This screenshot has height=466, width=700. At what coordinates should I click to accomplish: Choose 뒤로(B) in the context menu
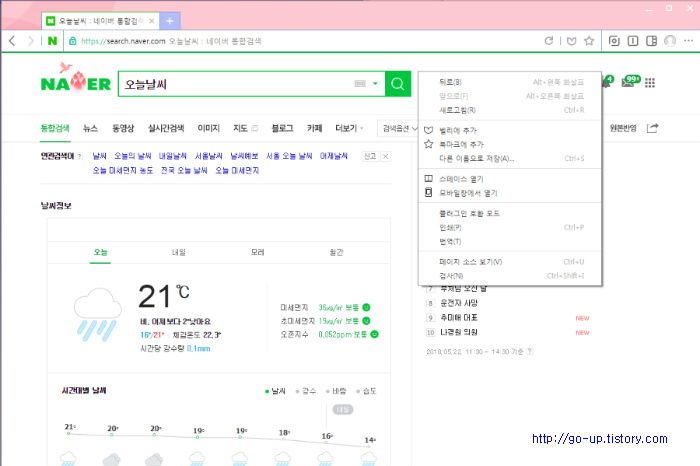[510, 82]
